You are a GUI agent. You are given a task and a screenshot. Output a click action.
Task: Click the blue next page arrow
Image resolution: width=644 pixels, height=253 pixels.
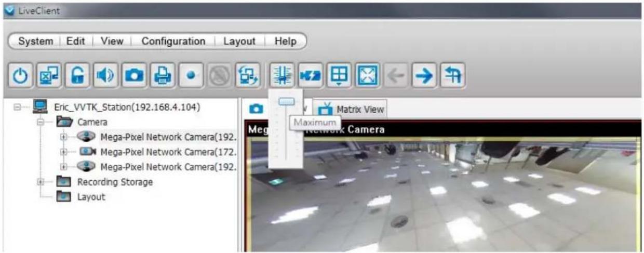(x=424, y=76)
